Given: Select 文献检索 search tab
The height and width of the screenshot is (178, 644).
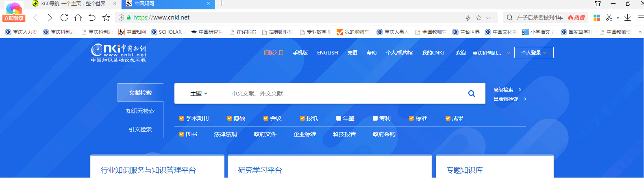Looking at the screenshot, I should click(x=140, y=93).
